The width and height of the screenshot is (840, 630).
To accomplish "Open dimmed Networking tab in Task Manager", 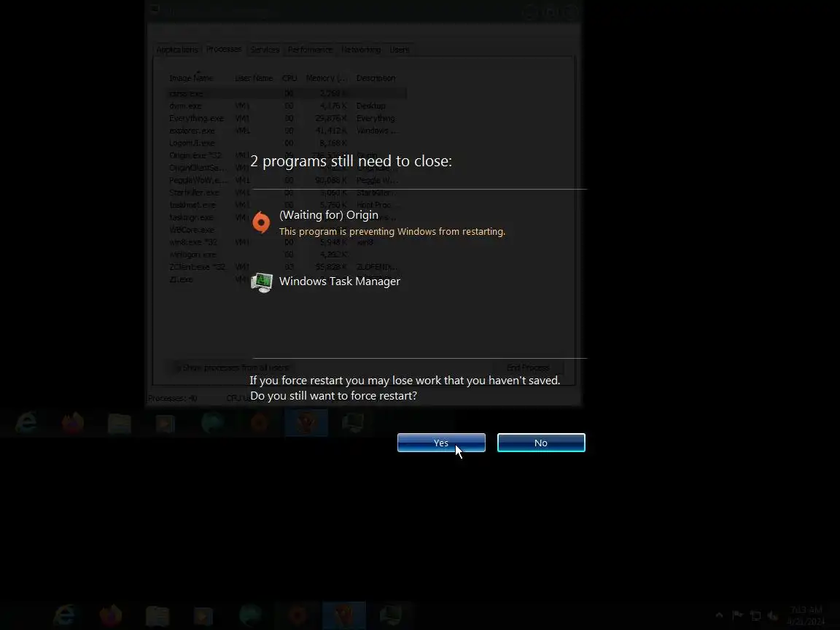I will click(360, 50).
